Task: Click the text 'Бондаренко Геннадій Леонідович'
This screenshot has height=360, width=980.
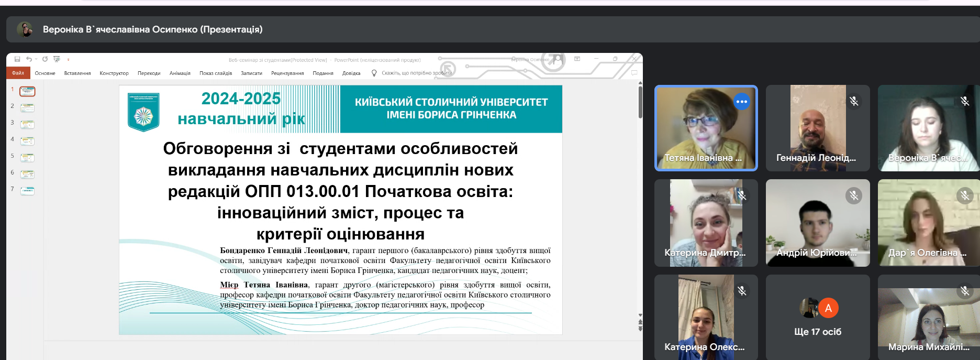Action: pyautogui.click(x=284, y=250)
